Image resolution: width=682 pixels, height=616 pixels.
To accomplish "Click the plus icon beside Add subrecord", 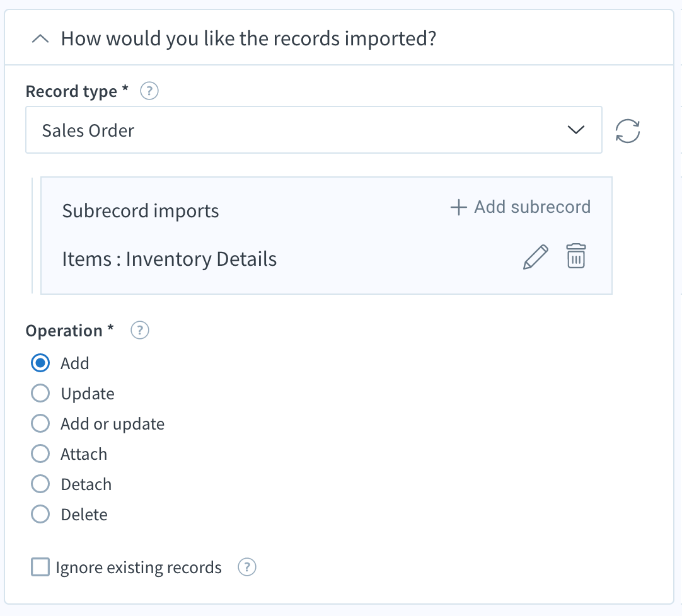I will (458, 207).
